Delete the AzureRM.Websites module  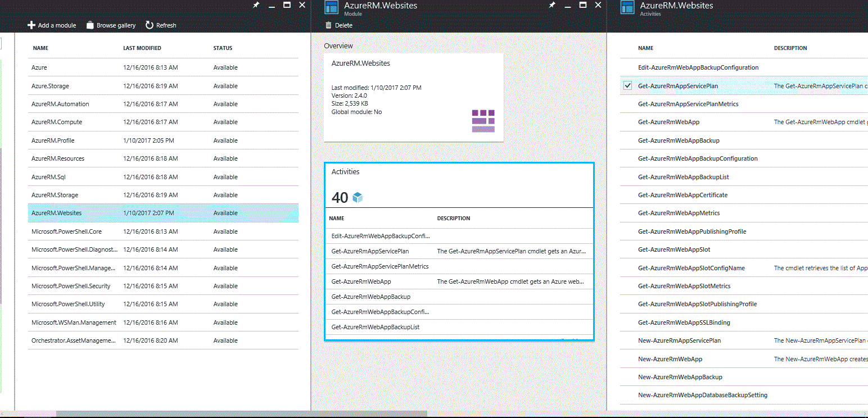(339, 25)
